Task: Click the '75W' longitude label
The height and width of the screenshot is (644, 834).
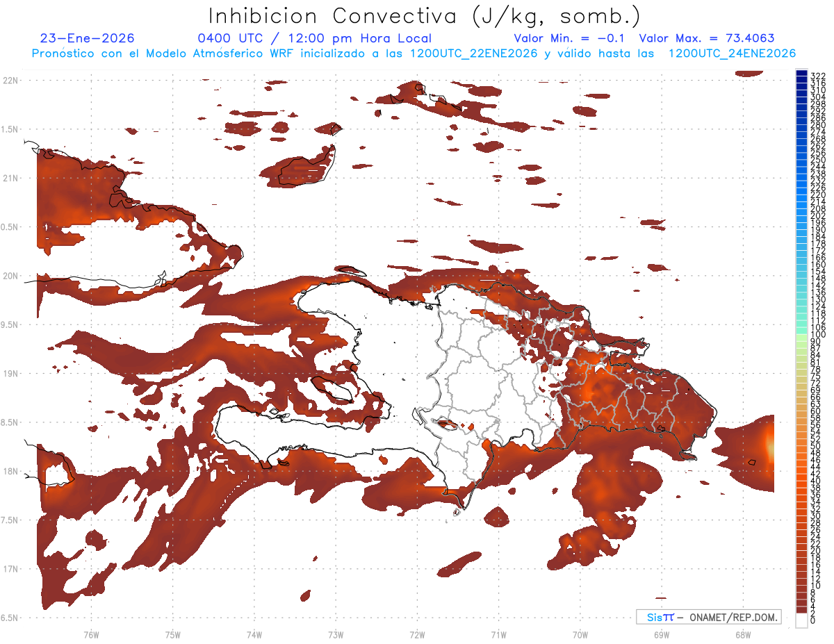Action: (173, 634)
